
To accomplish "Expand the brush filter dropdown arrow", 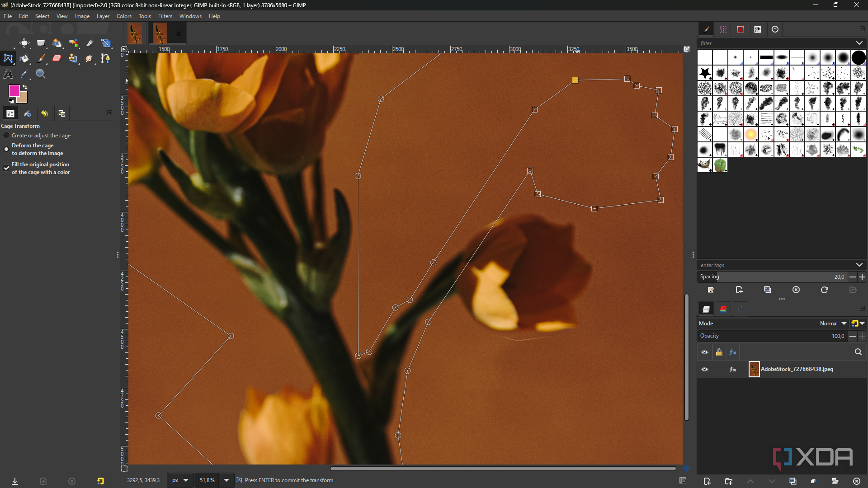I will (x=859, y=43).
